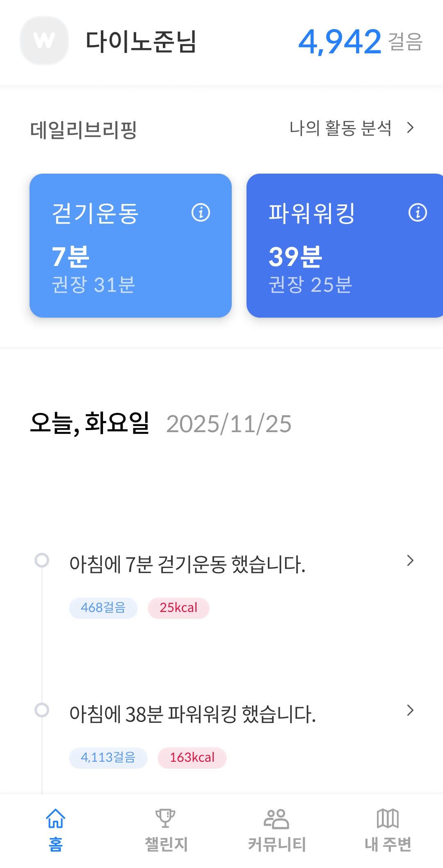Tap the 챌린지 trophy icon
The height and width of the screenshot is (868, 443).
165,818
